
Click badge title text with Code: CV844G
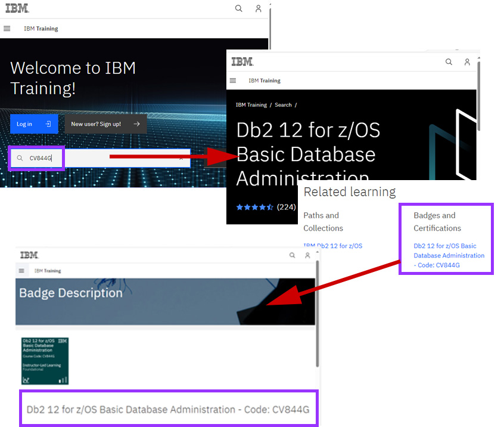[168, 409]
